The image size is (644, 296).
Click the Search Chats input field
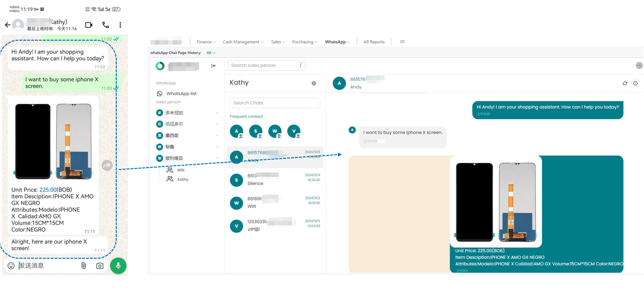click(x=275, y=103)
